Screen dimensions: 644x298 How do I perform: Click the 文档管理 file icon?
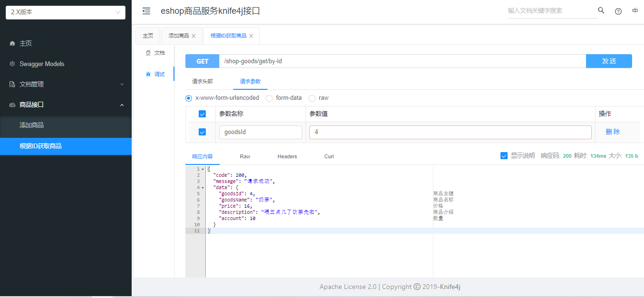[x=12, y=84]
